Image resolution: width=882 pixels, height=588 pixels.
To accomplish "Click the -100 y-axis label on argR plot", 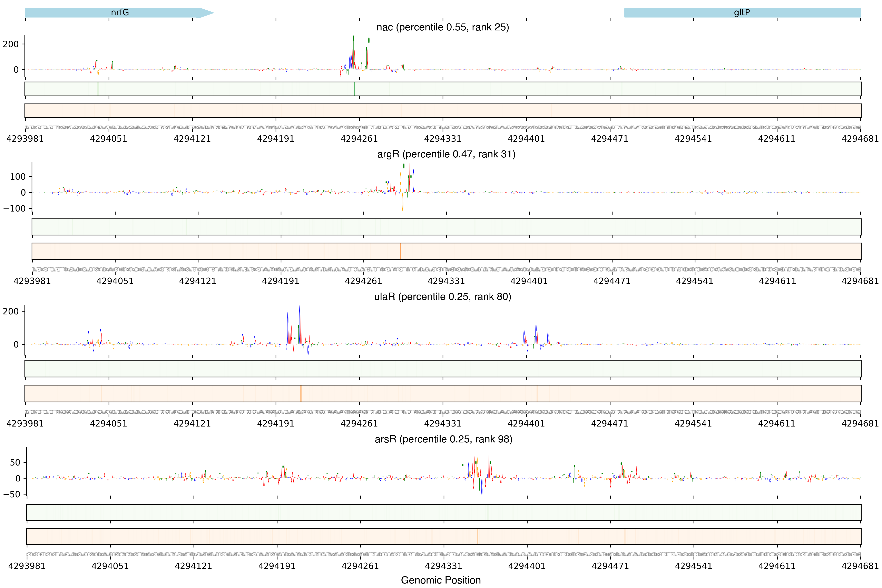I will click(15, 208).
